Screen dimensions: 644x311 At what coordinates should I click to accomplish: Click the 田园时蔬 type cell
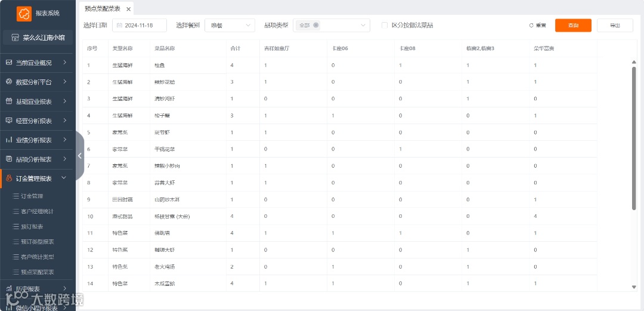[x=122, y=199]
